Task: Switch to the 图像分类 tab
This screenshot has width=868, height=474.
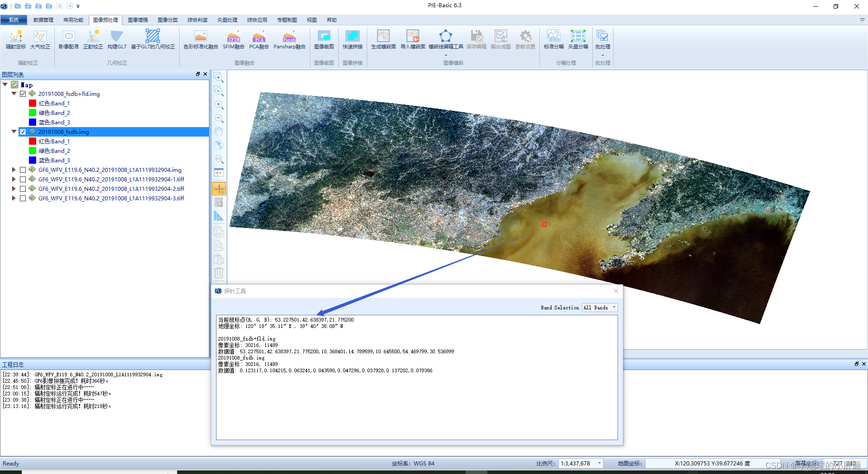Action: coord(168,20)
